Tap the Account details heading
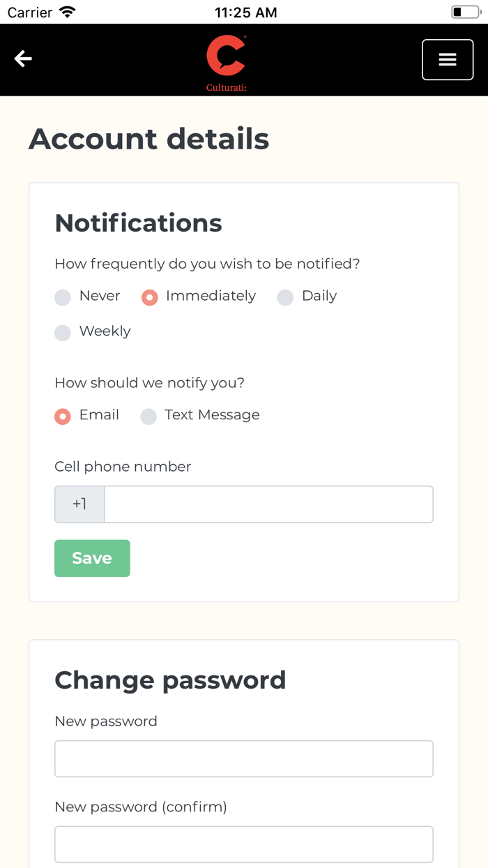Screen dimensions: 488x868 tap(149, 139)
